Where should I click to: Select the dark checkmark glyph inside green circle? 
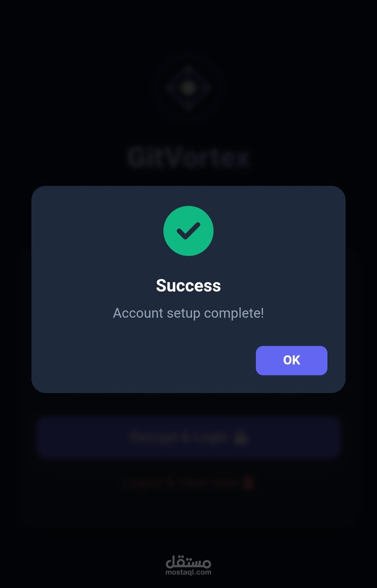point(188,231)
